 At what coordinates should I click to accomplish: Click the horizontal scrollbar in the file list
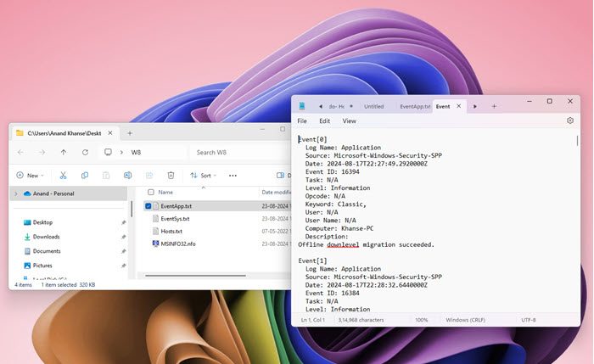point(195,276)
